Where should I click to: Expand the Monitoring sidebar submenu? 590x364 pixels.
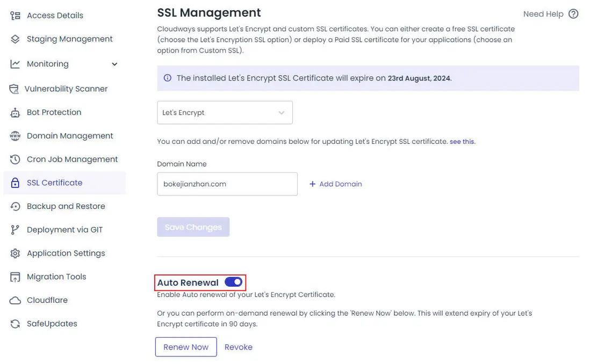pos(114,64)
